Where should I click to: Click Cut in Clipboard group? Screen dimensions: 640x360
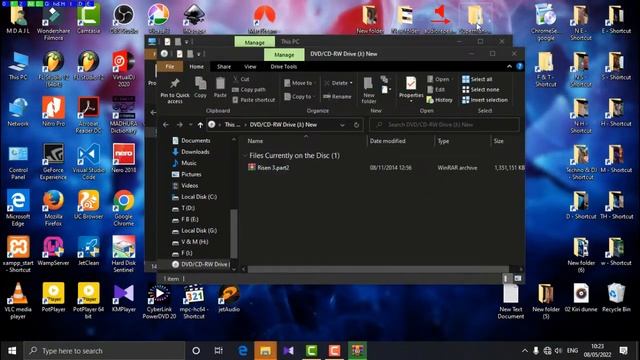[x=241, y=79]
